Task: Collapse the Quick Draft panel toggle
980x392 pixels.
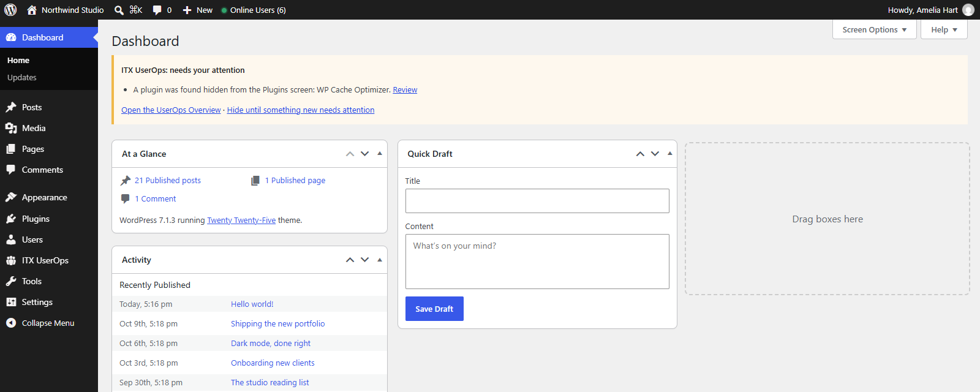Action: point(670,154)
